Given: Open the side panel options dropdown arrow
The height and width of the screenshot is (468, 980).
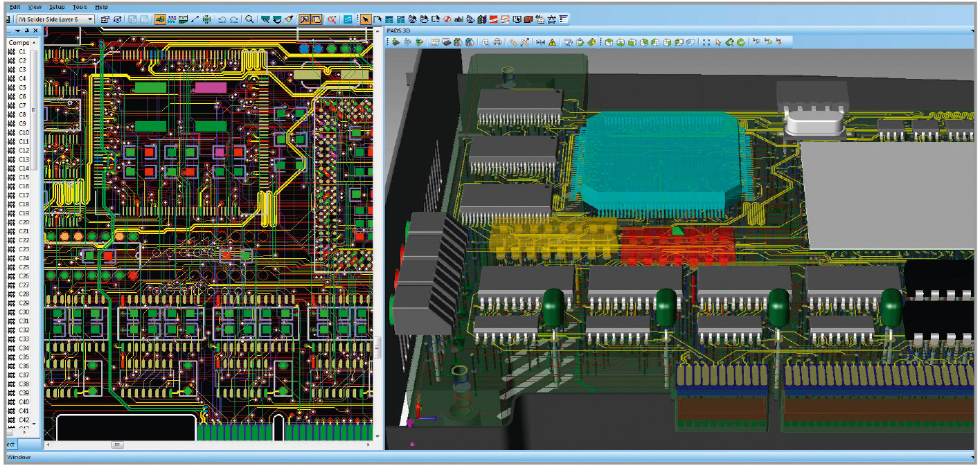Looking at the screenshot, I should tap(17, 31).
